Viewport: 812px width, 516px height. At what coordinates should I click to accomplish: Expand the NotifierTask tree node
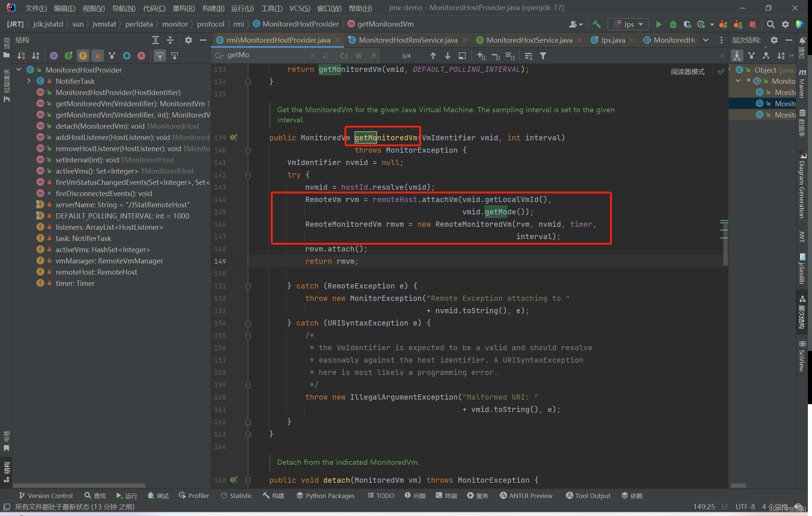point(29,81)
